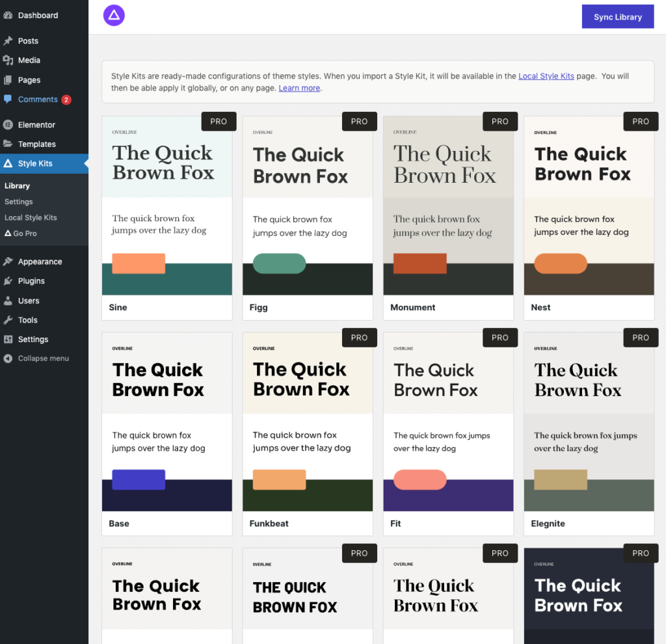The height and width of the screenshot is (644, 666).
Task: Click the PRO badge on Sine
Action: [x=219, y=122]
